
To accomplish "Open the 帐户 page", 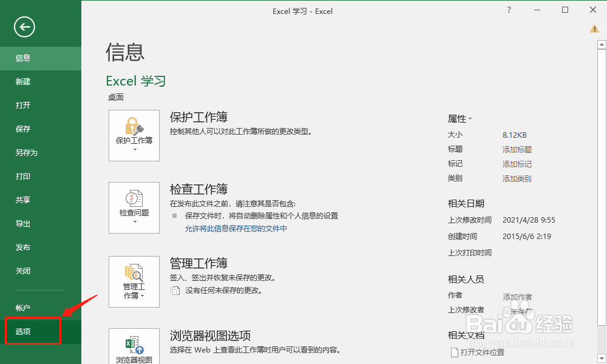I will [41, 308].
